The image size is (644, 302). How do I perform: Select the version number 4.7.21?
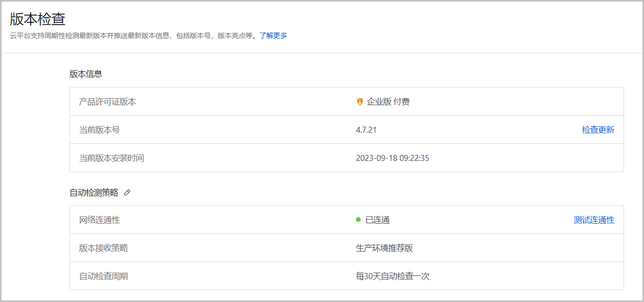[x=370, y=130]
